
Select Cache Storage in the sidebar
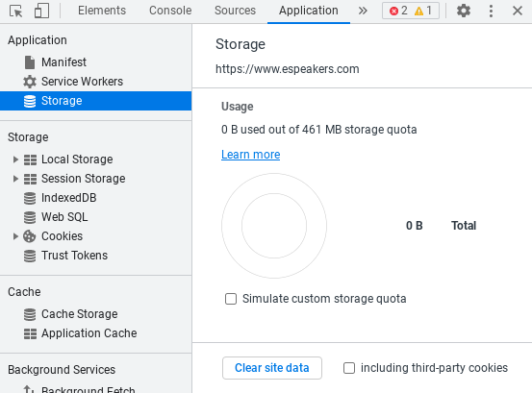point(80,314)
